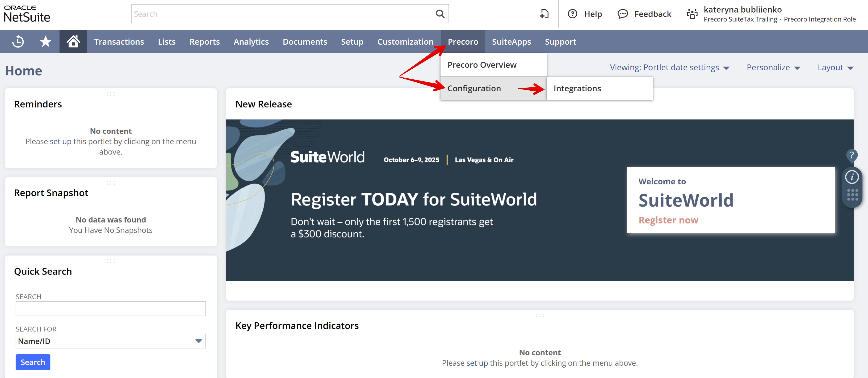Click the Home page heading
Screen dimensions: 868x378
pyautogui.click(x=24, y=71)
